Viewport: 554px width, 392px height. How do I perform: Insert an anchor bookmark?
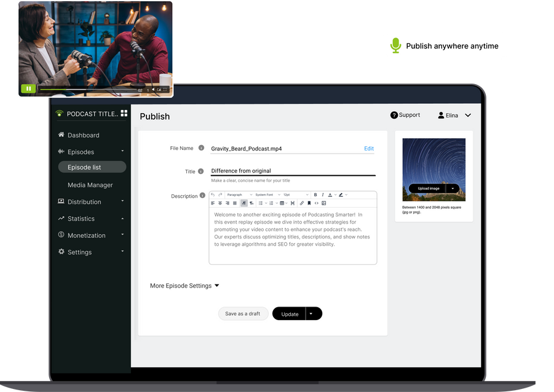tap(309, 203)
